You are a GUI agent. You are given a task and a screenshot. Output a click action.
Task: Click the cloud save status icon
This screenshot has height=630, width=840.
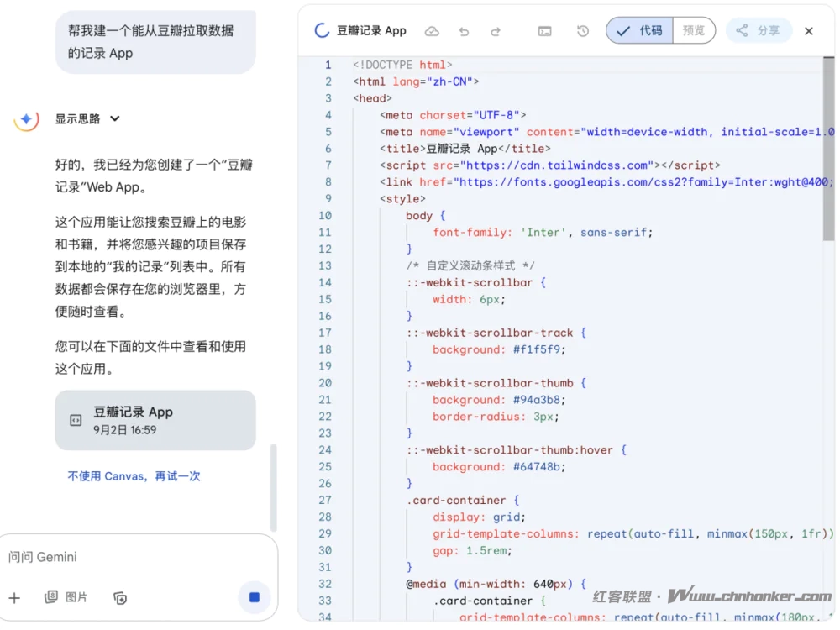432,31
